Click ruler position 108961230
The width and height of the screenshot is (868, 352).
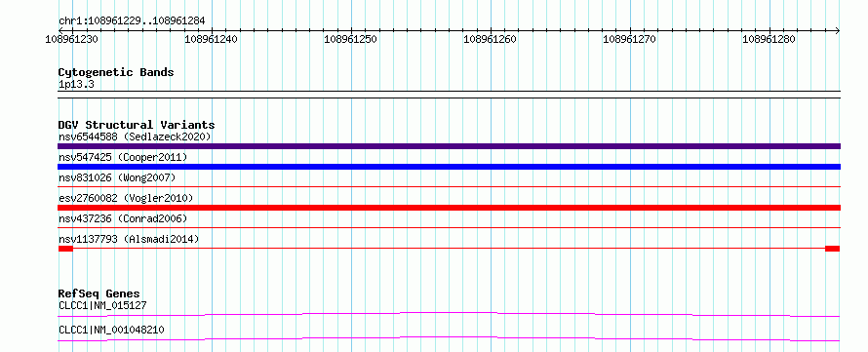coord(72,39)
